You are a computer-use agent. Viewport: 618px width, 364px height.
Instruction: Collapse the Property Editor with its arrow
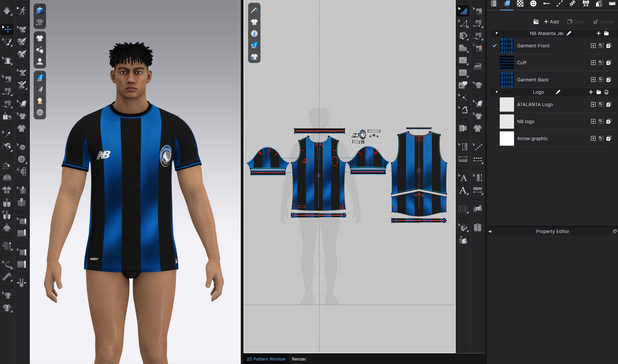(490, 231)
